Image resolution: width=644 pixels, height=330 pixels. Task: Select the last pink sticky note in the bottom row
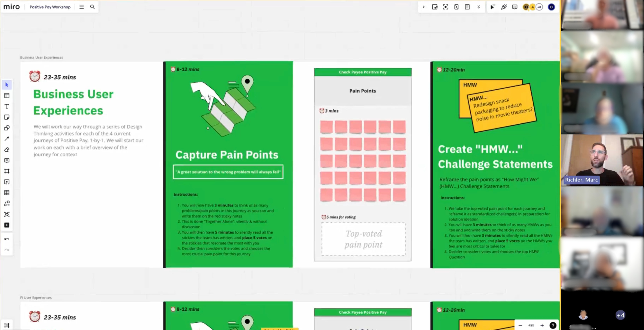click(x=399, y=195)
